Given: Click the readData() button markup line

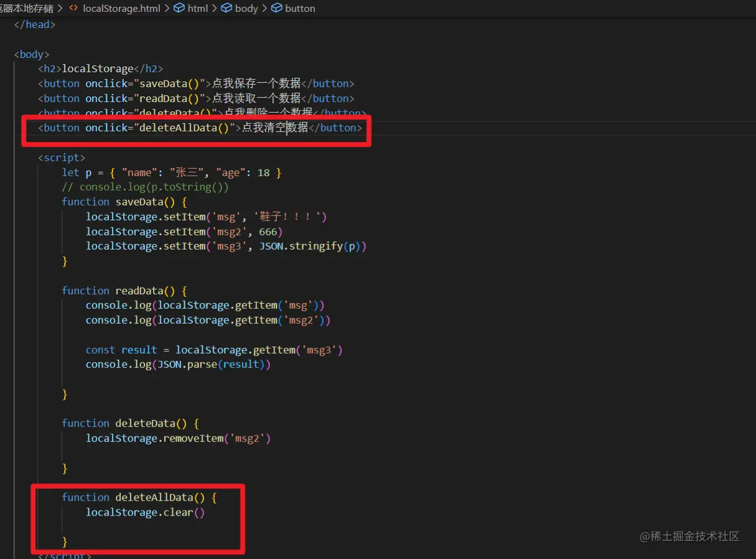Looking at the screenshot, I should (196, 98).
